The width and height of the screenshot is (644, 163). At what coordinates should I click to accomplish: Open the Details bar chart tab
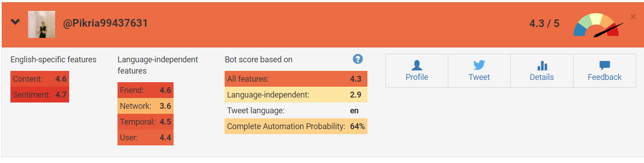point(542,71)
